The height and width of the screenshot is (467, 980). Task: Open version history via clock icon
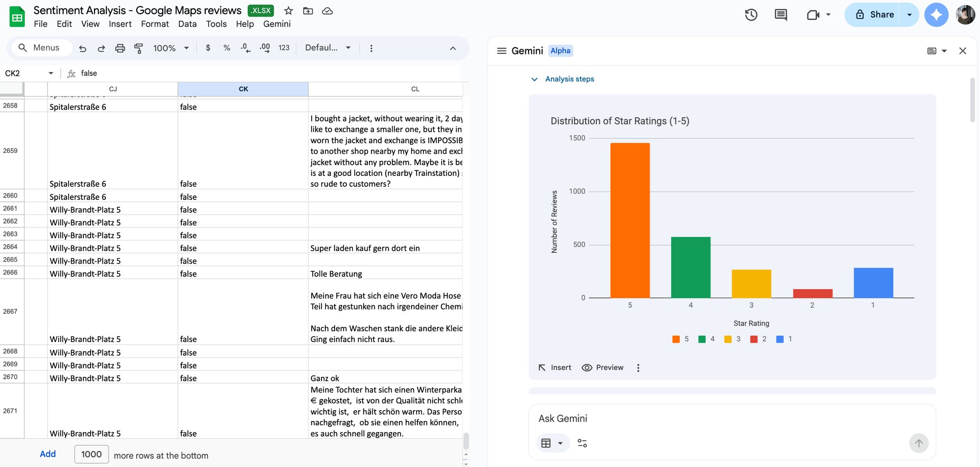(x=751, y=15)
